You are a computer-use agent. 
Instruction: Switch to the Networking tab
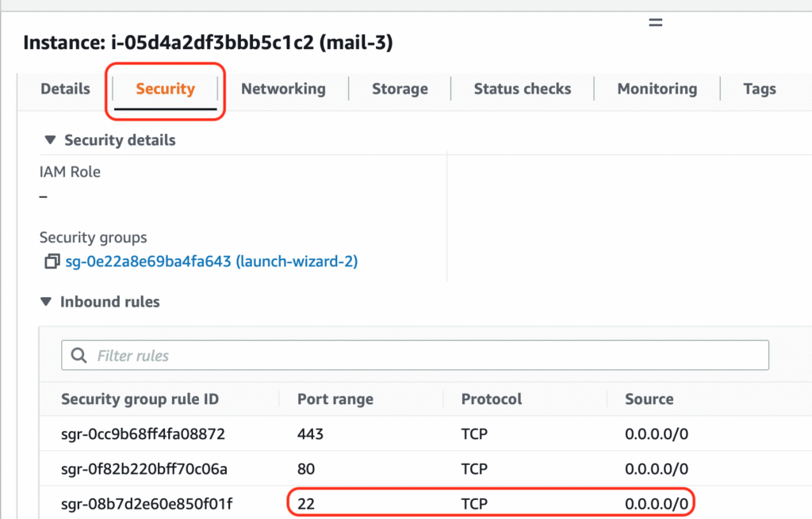(283, 89)
